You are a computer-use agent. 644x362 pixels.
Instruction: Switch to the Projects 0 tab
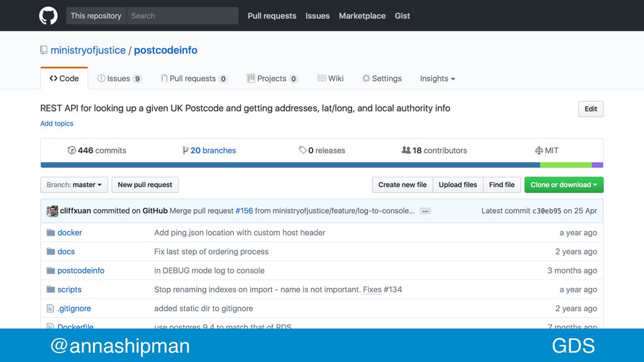pos(272,79)
